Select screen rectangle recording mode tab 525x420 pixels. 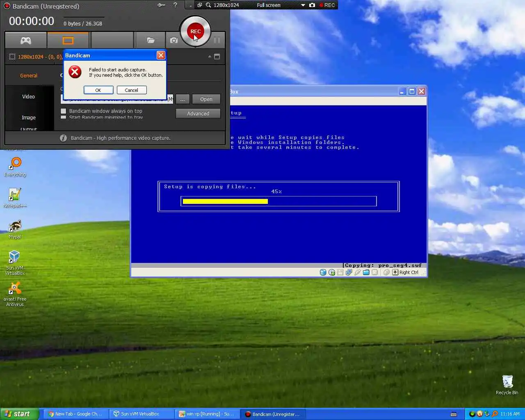coord(68,41)
